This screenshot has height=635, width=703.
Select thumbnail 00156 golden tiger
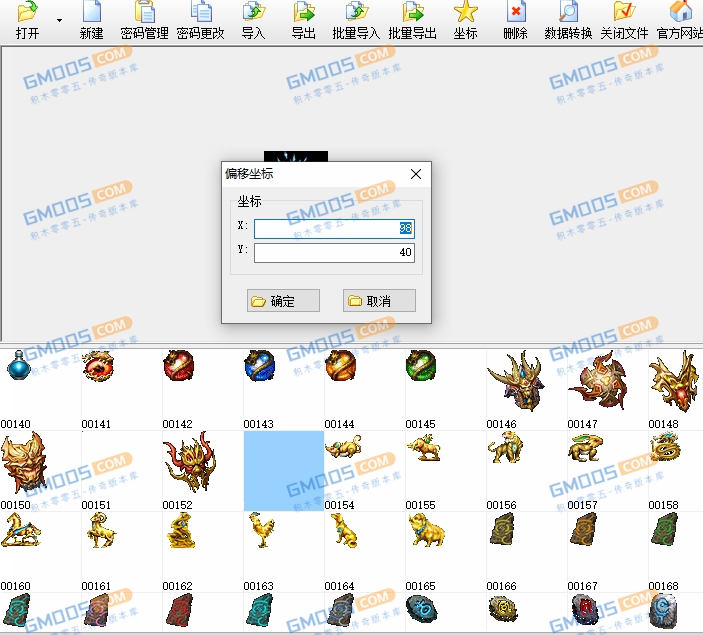click(527, 471)
